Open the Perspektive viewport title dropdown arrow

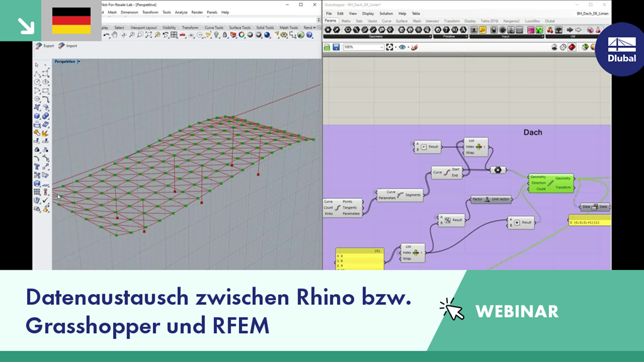tap(79, 62)
